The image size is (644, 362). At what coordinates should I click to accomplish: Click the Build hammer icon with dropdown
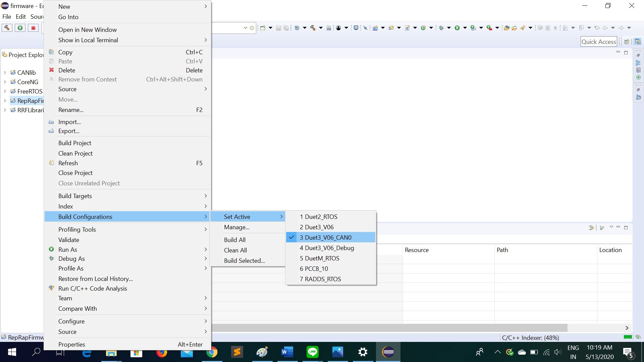pyautogui.click(x=313, y=28)
